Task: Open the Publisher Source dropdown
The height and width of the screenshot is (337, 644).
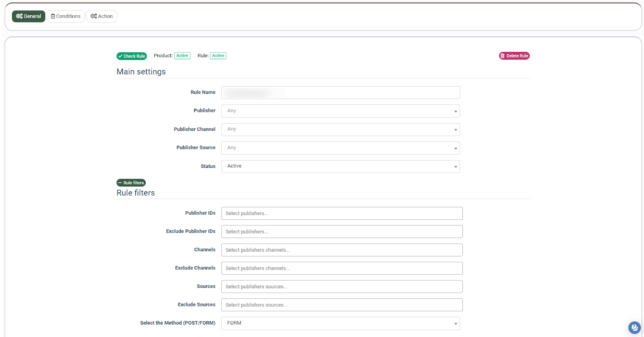Action: click(x=340, y=148)
